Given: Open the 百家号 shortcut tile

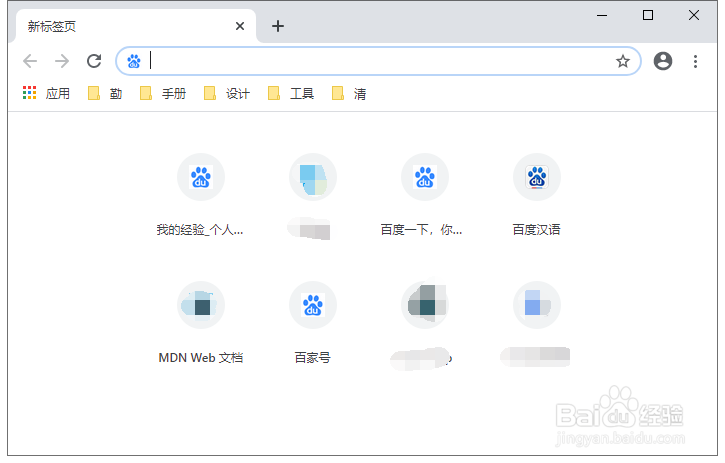Looking at the screenshot, I should [313, 323].
